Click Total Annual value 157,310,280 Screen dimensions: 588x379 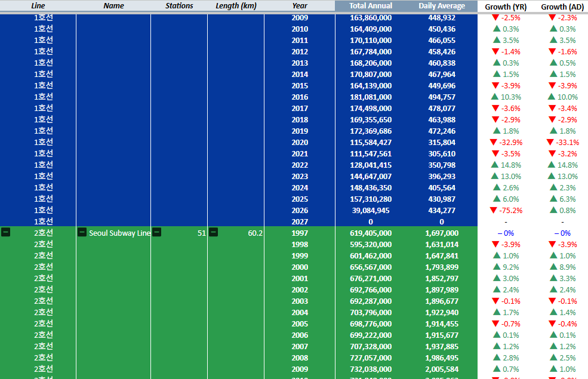(371, 199)
